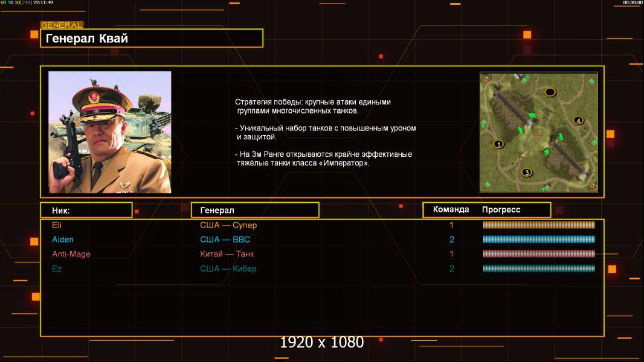Click the 'Ник:' column header
Screen dimensions: 644x362
(86, 211)
